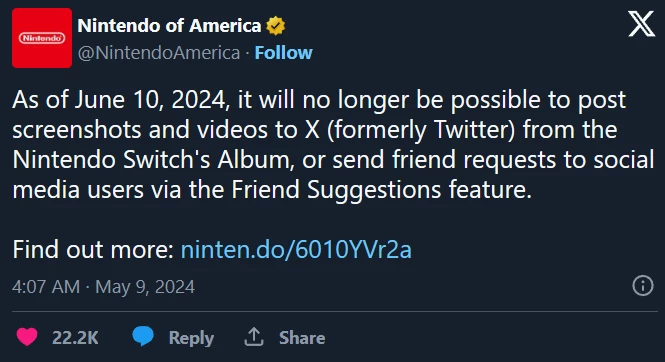Select the Reply text label
Screen dimensions: 665x362
click(x=191, y=338)
